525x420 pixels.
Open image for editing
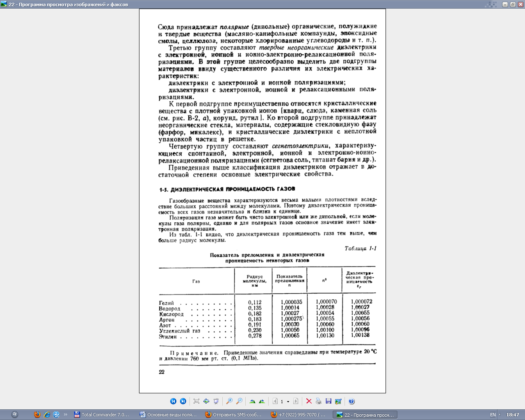coord(338,401)
